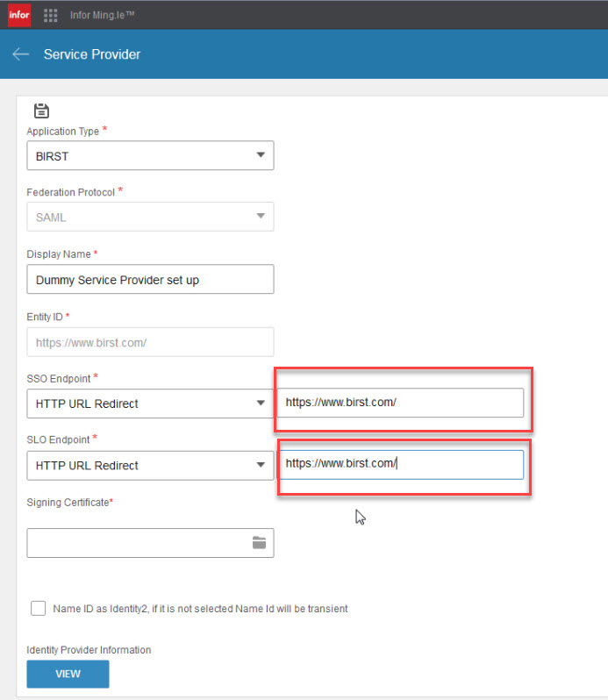The width and height of the screenshot is (608, 700).
Task: Open Application Type dropdown arrow
Action: pyautogui.click(x=261, y=155)
